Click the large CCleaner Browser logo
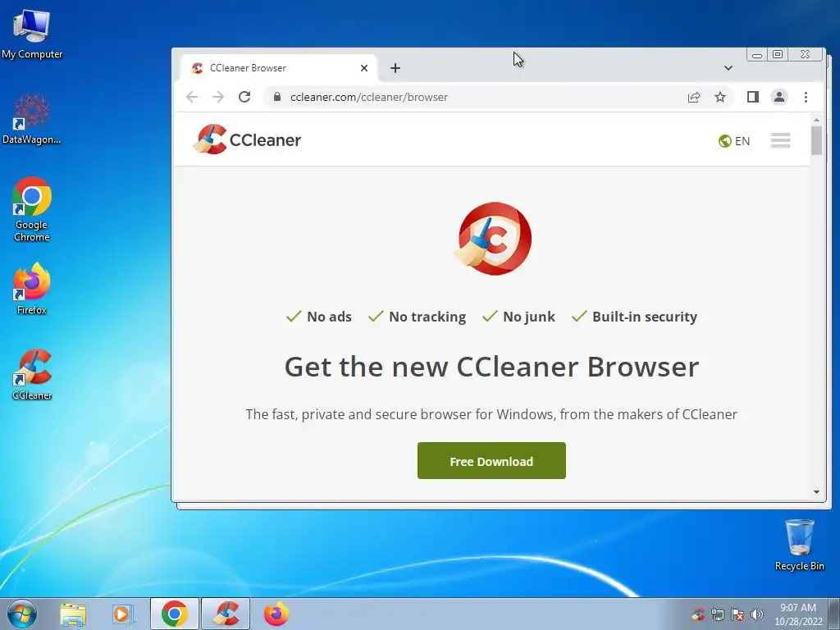The width and height of the screenshot is (840, 630). [493, 239]
